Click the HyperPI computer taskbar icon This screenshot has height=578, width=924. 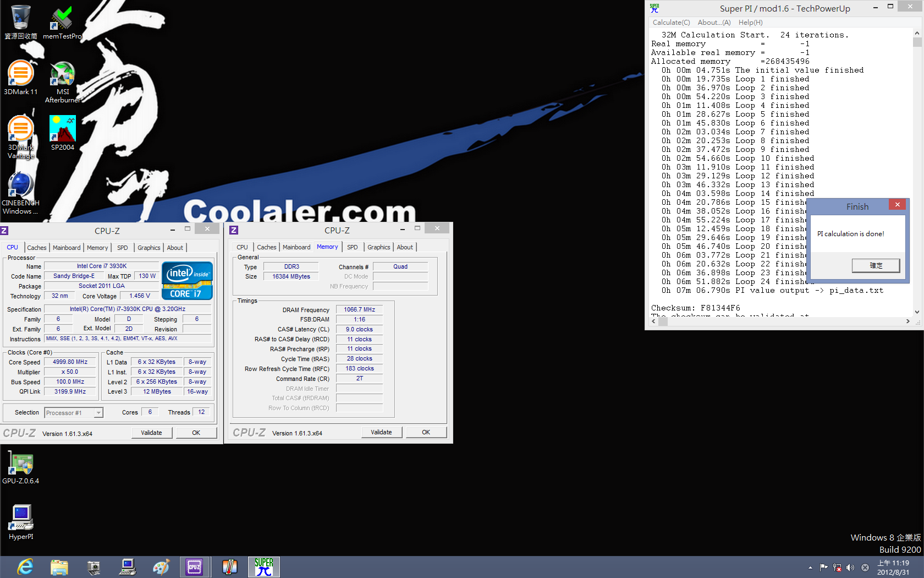point(128,567)
